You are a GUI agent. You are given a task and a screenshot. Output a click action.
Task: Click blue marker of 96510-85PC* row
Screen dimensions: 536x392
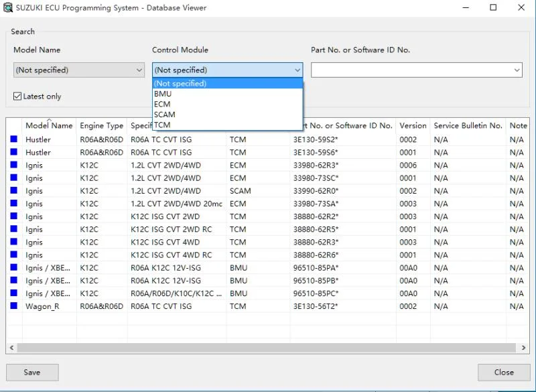(x=13, y=293)
